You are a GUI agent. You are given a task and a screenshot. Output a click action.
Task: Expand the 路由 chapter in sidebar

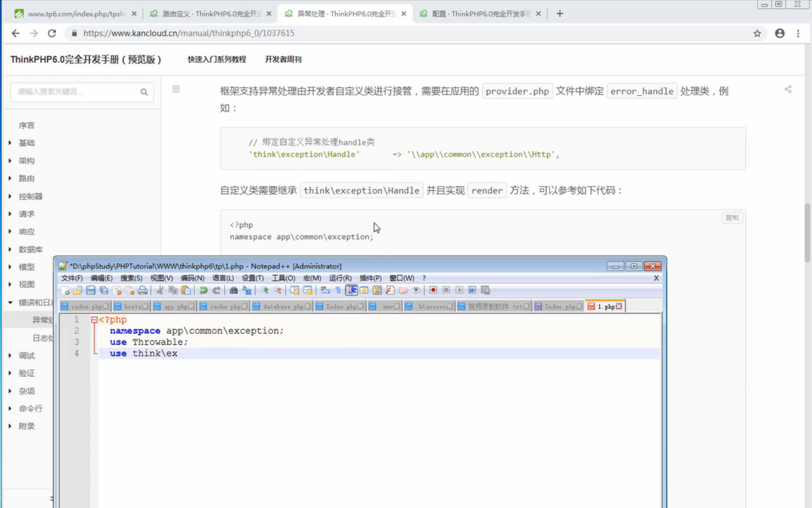tap(10, 178)
